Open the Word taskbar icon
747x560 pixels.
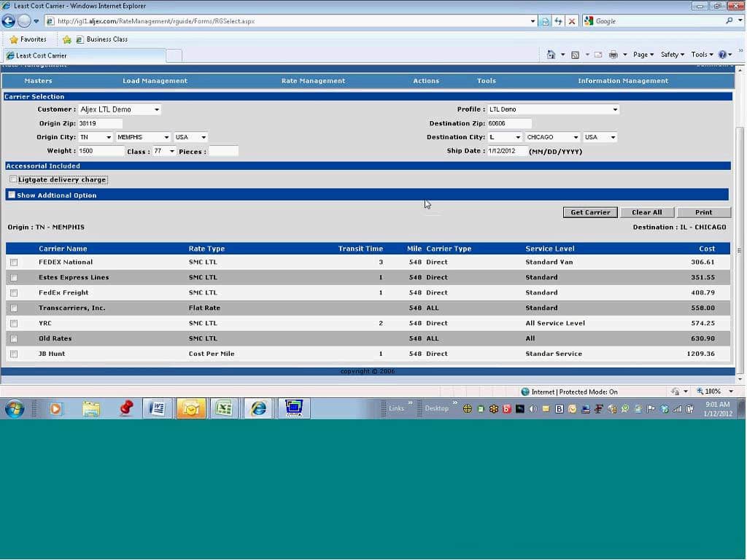pos(158,409)
